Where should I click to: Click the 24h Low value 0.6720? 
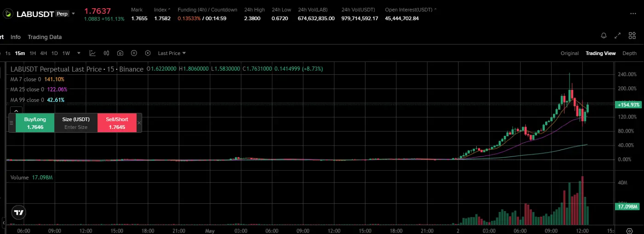(279, 18)
